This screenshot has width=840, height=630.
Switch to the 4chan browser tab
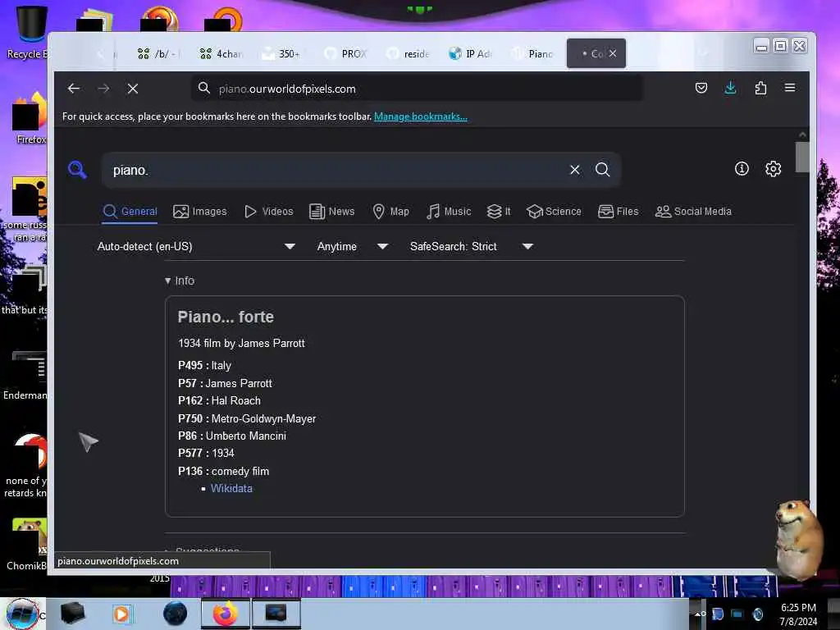tap(221, 53)
